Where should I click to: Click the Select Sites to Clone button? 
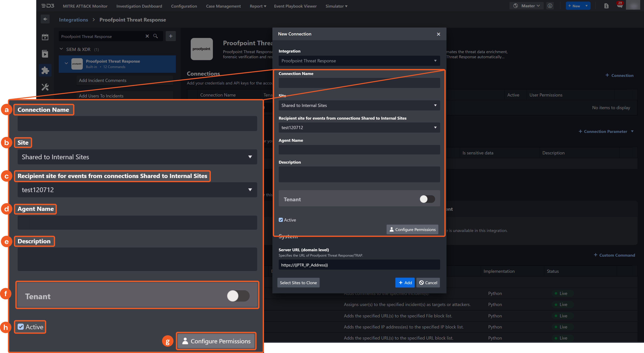pos(298,282)
